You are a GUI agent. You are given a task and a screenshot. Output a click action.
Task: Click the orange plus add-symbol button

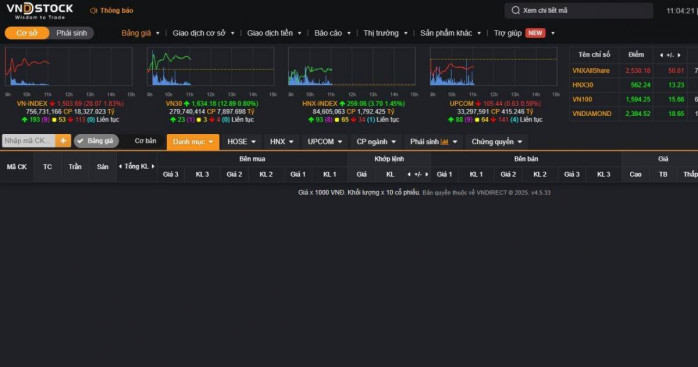coord(63,141)
